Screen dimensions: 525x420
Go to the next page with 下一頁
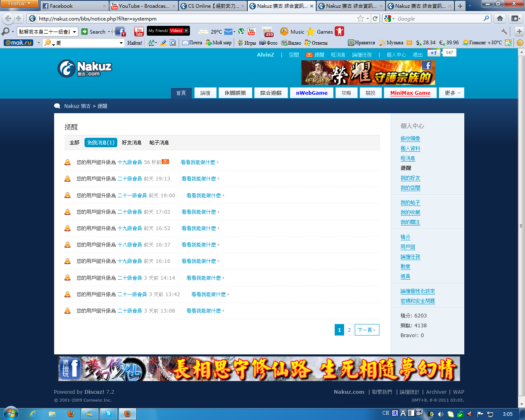366,330
